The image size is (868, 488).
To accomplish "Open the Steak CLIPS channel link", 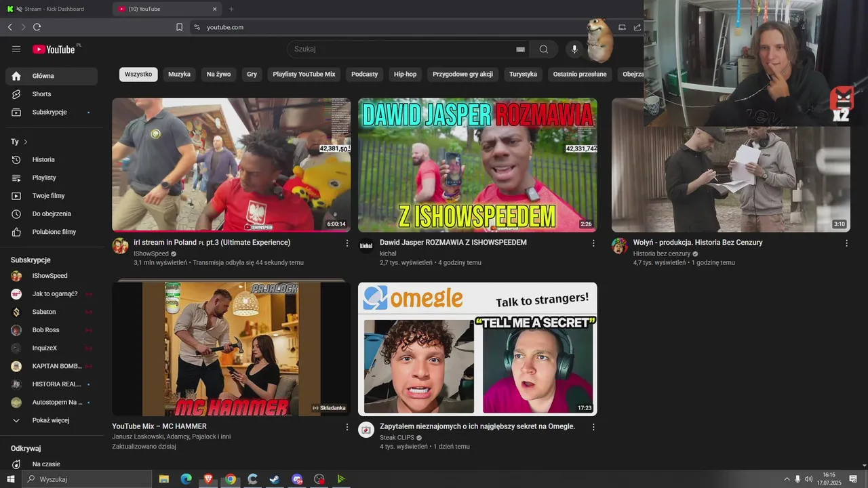I will (x=397, y=438).
